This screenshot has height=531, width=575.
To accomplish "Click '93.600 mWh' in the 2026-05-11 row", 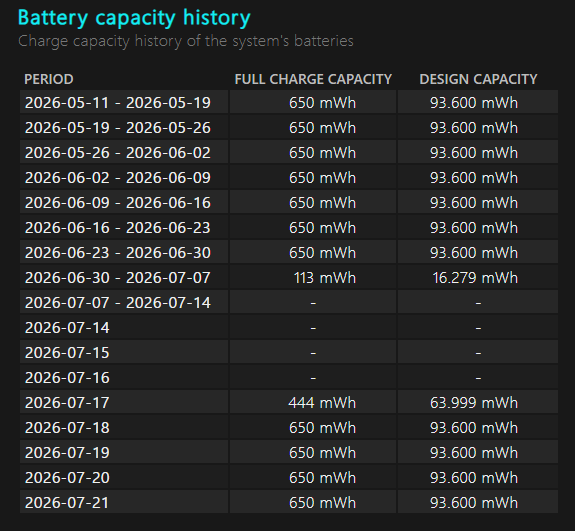I will tap(474, 103).
